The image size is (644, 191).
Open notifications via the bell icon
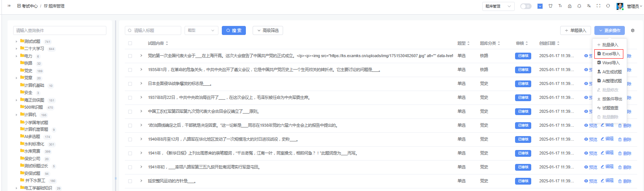(579, 6)
